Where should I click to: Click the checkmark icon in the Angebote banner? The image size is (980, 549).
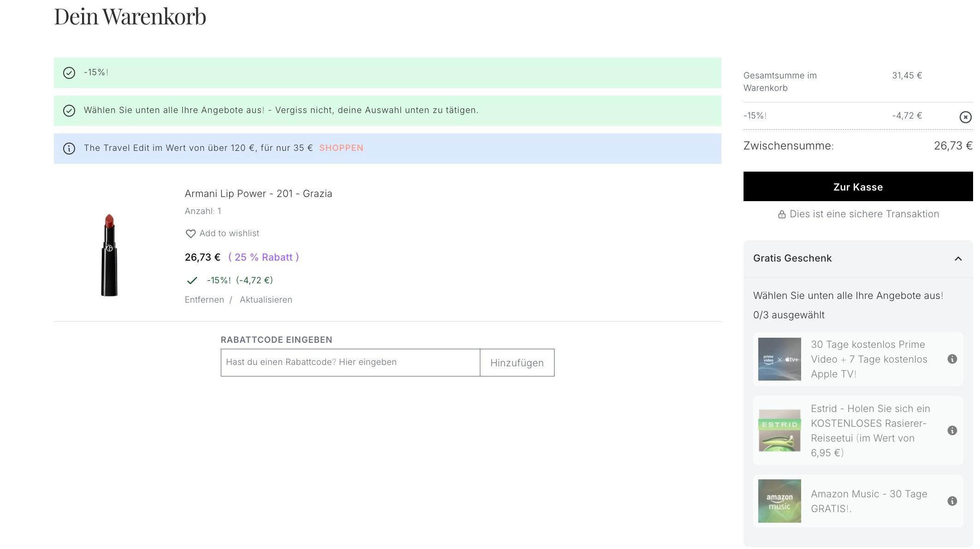point(69,111)
